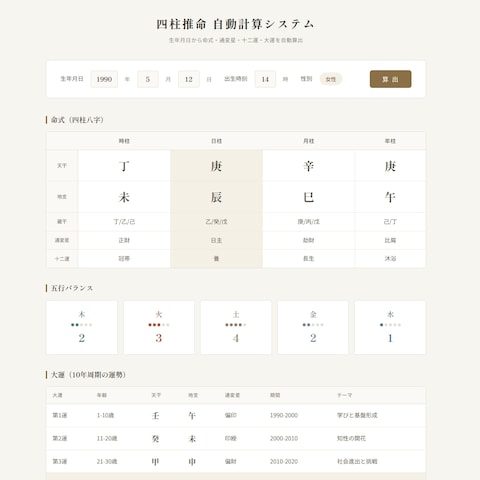Click the 劫財 star cell in 月柱
480x480 pixels.
(x=309, y=240)
